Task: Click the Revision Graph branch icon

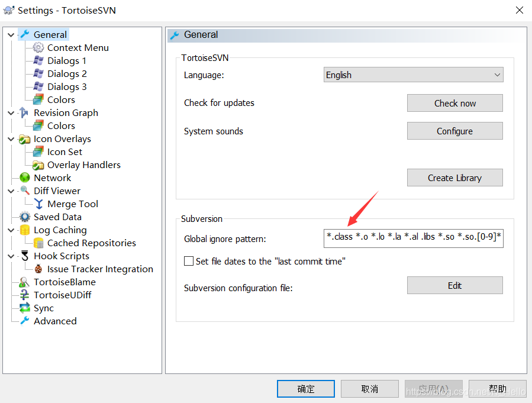Action: [24, 112]
